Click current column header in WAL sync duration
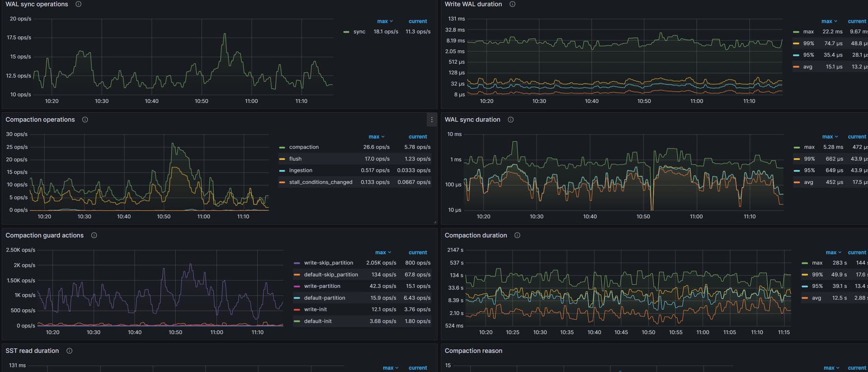This screenshot has height=372, width=868. pos(857,137)
